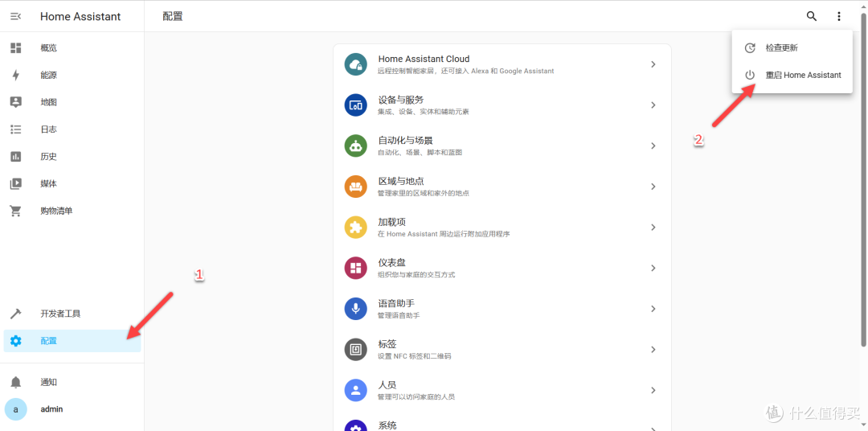Open the partially visible 系统 entry

pyautogui.click(x=502, y=425)
